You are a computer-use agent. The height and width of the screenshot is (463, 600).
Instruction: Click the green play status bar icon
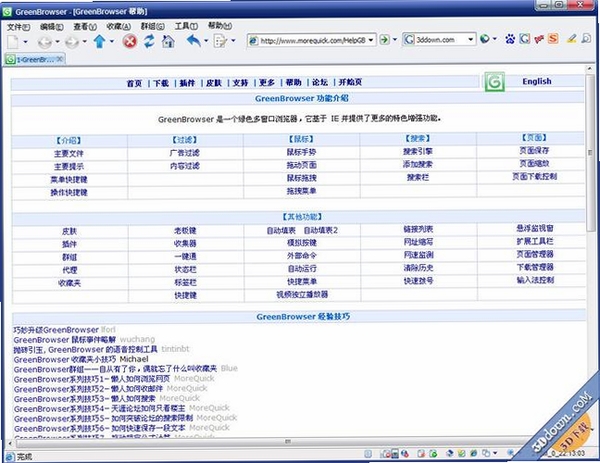click(x=434, y=454)
